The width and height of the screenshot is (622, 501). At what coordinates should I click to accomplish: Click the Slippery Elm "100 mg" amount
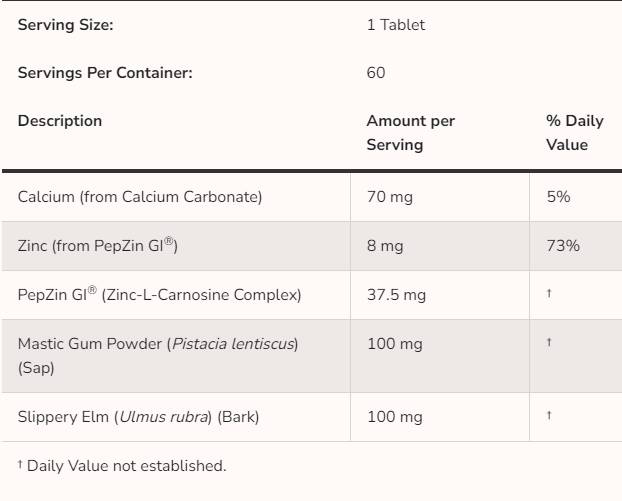tap(395, 417)
